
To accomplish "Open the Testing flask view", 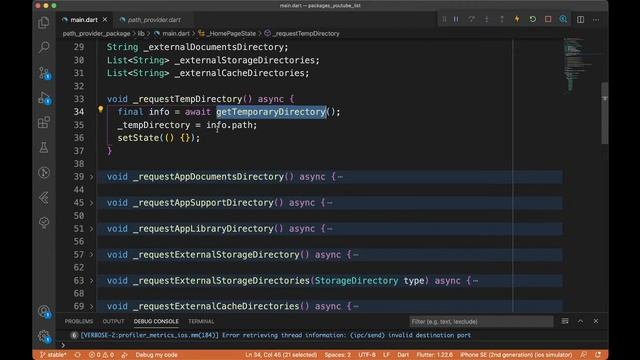I will coord(44,147).
